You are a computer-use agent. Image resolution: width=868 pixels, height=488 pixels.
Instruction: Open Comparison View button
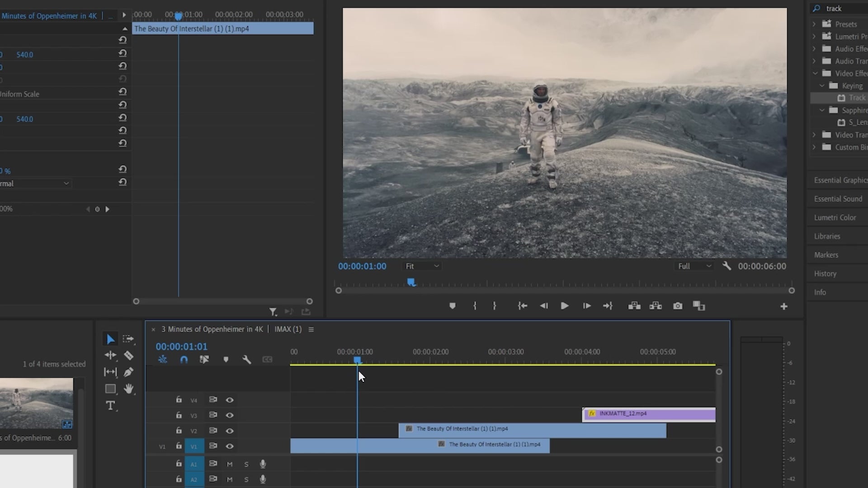(x=699, y=306)
